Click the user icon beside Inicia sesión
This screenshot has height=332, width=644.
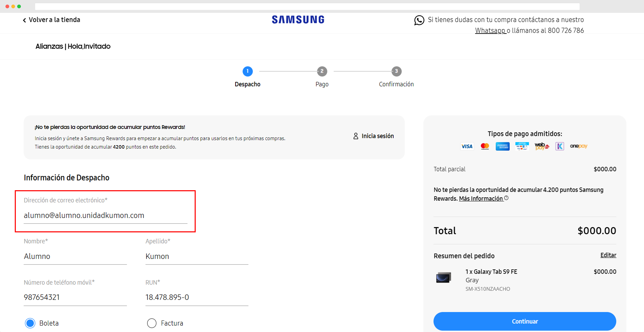(x=356, y=136)
